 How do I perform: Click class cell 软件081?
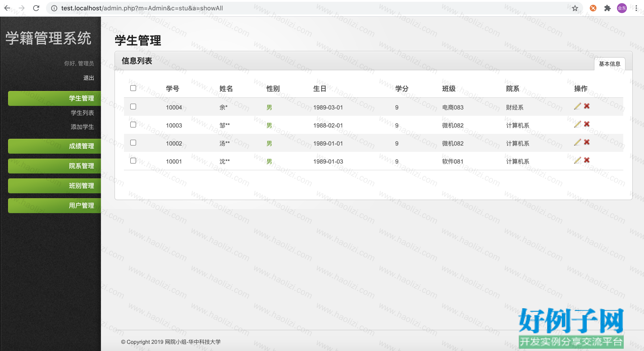(453, 162)
